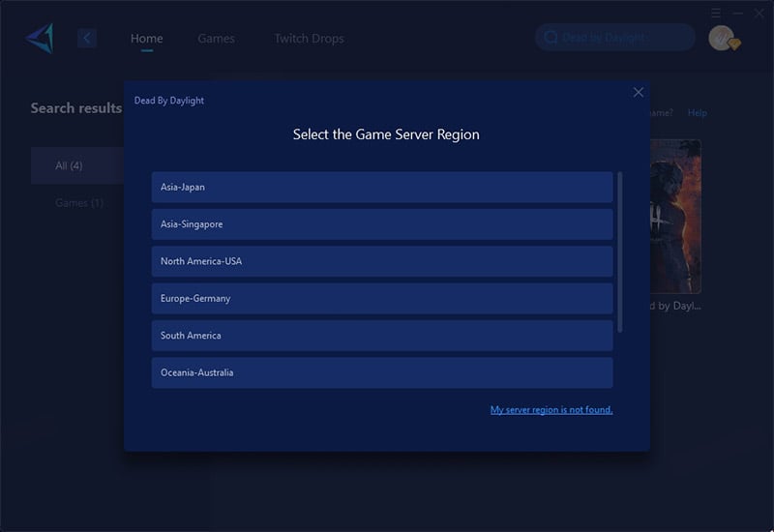Minimize the application window

click(x=737, y=13)
